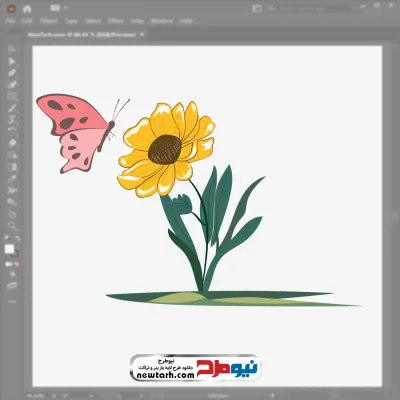Open the Window menu

[162, 21]
